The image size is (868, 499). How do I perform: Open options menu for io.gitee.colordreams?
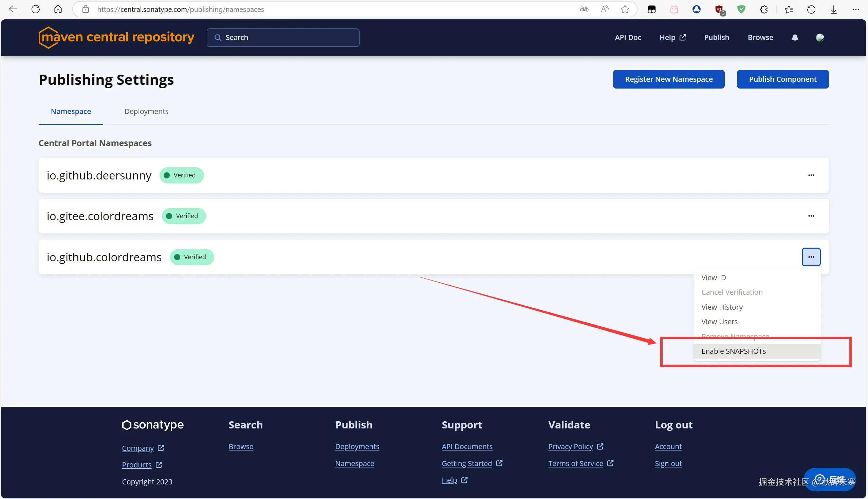811,216
